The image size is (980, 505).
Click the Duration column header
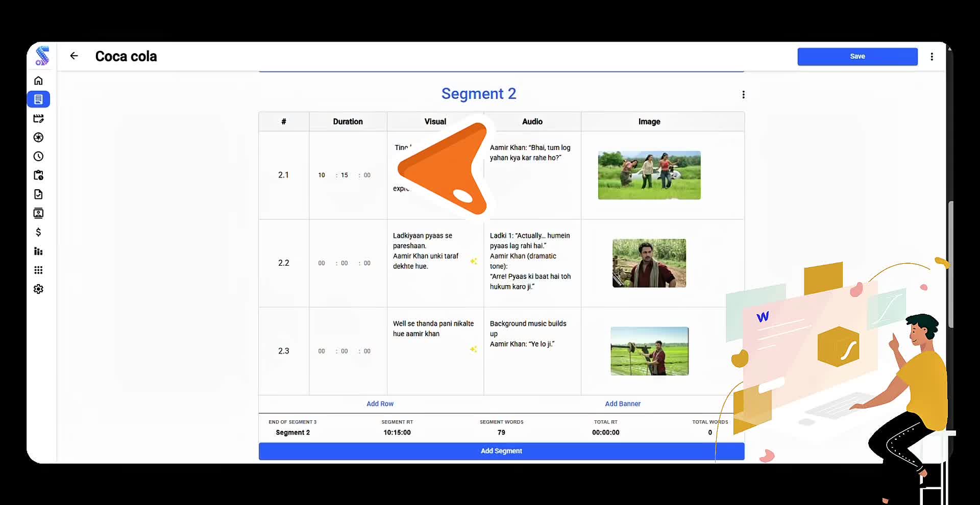pos(348,121)
